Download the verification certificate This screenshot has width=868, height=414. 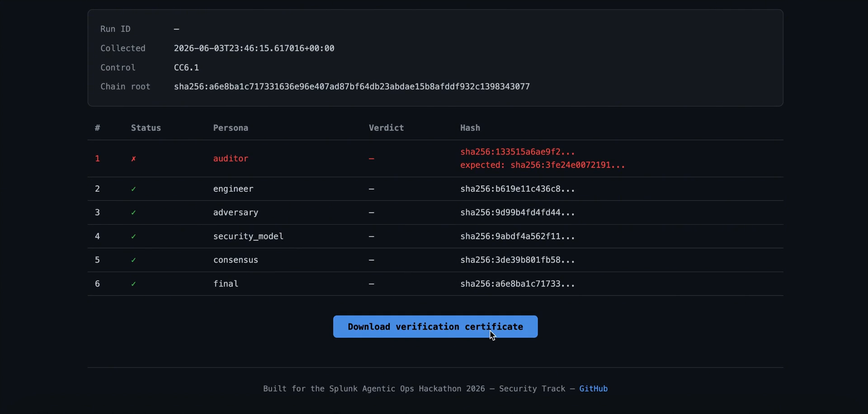click(x=435, y=326)
